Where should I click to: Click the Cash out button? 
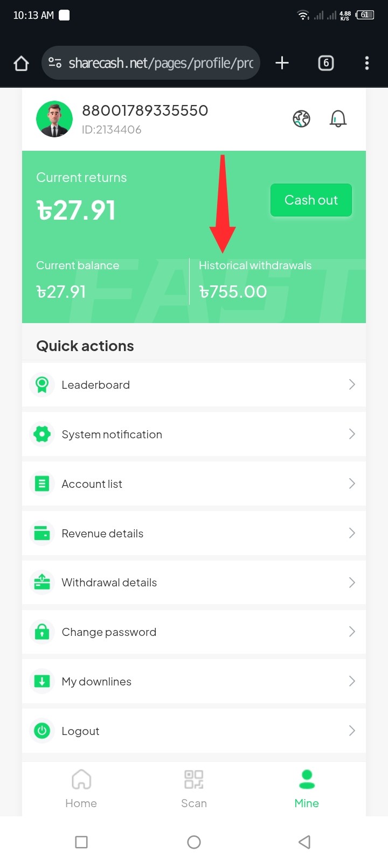[311, 200]
